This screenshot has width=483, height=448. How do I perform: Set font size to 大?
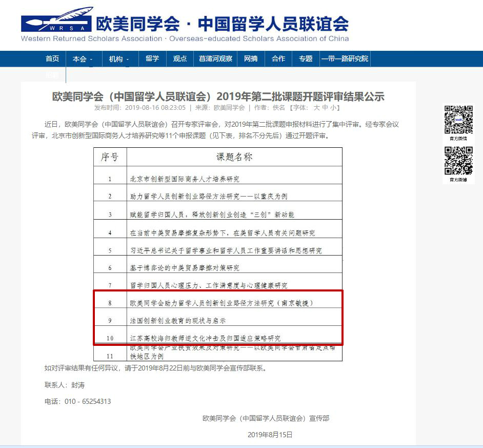pyautogui.click(x=316, y=108)
